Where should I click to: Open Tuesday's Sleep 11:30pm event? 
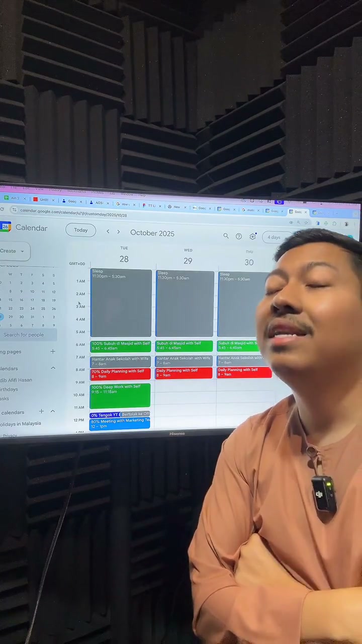pyautogui.click(x=121, y=302)
